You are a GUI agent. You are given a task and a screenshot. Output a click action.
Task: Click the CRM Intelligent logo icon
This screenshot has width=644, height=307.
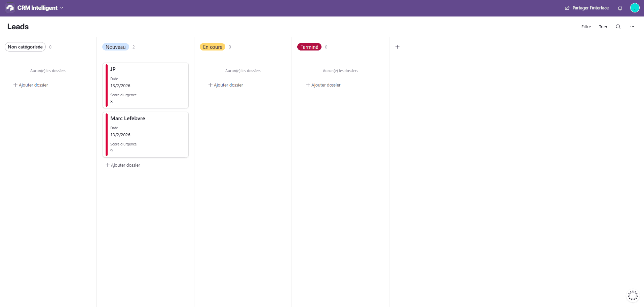(x=10, y=7)
